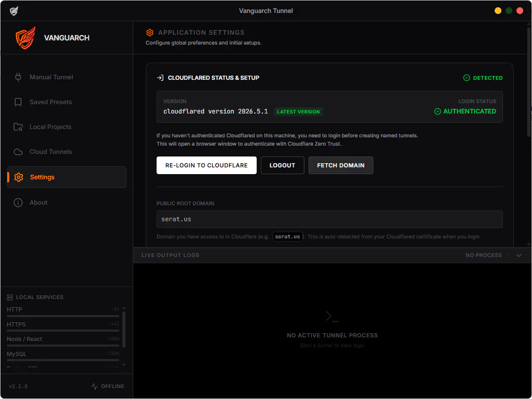The height and width of the screenshot is (399, 532).
Task: Click the Local Services server icon
Action: coord(10,297)
